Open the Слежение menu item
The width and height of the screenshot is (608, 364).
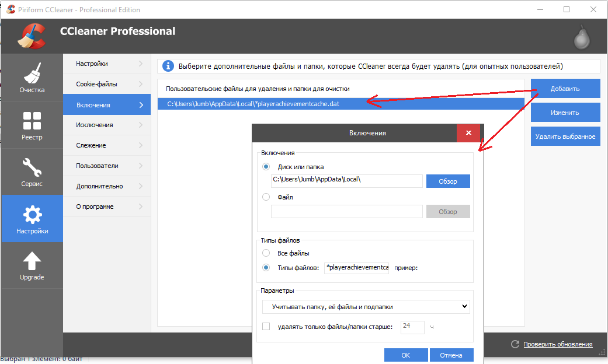[107, 145]
